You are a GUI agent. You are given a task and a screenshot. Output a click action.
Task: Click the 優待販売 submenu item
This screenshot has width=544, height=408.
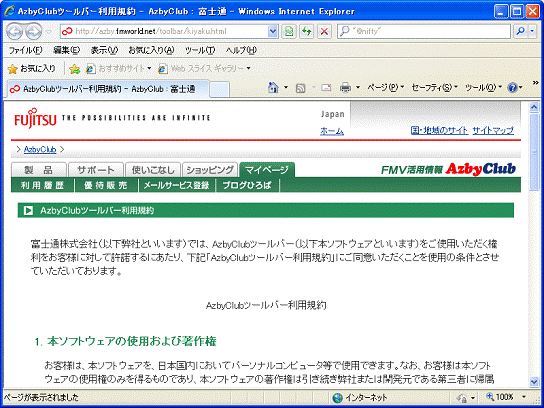(x=106, y=185)
